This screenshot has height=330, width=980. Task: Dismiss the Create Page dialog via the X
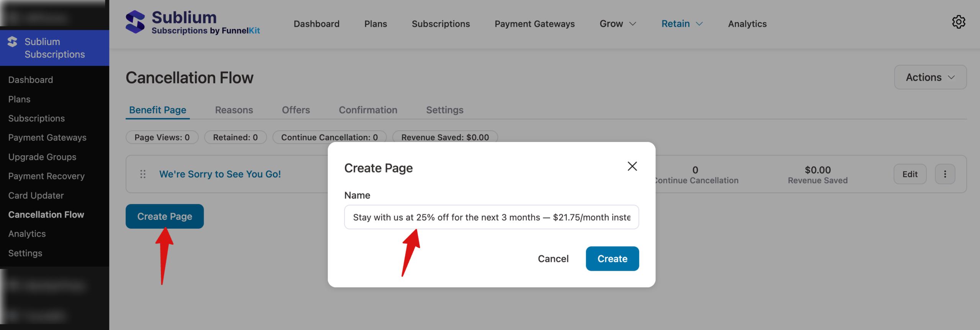coord(632,166)
